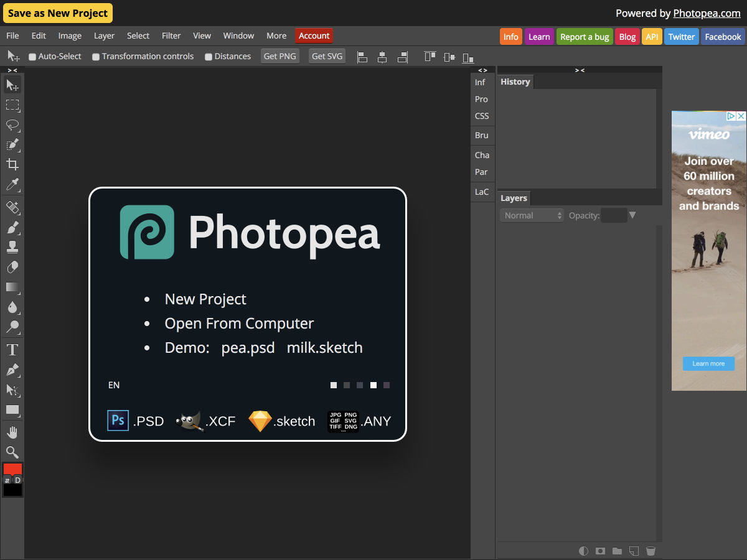Select the Zoom magnifier tool
This screenshot has height=560, width=747.
pyautogui.click(x=12, y=452)
